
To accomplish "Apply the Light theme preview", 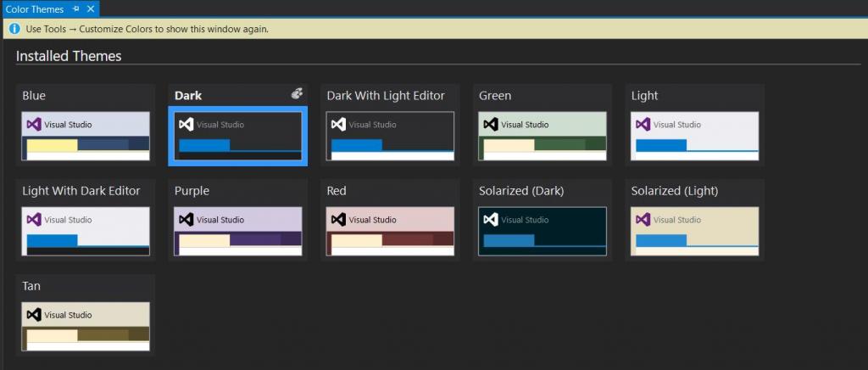I will click(x=695, y=137).
